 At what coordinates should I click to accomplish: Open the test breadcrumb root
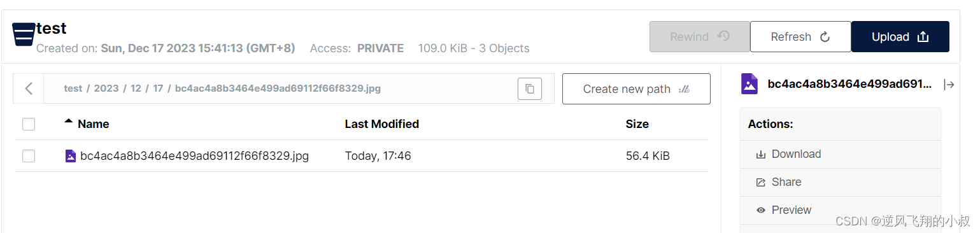(73, 88)
